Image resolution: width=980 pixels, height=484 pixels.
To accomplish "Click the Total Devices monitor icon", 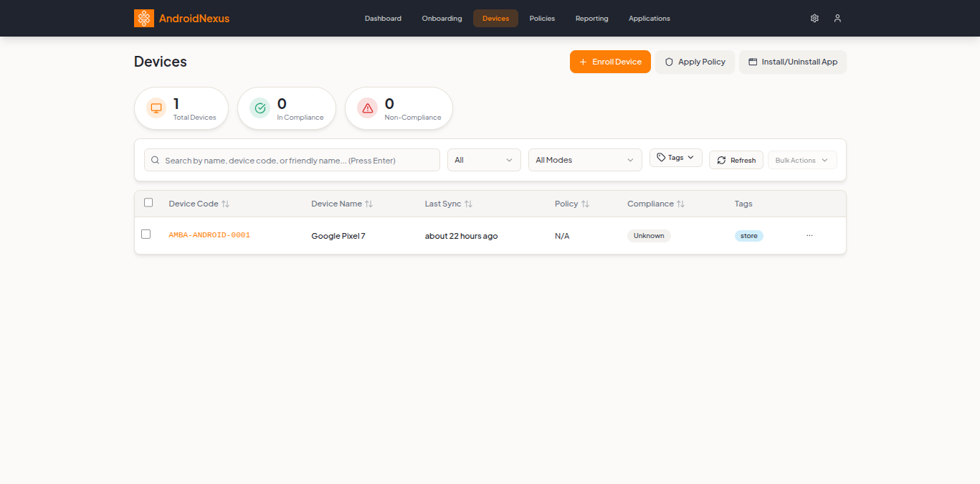I will tap(156, 108).
